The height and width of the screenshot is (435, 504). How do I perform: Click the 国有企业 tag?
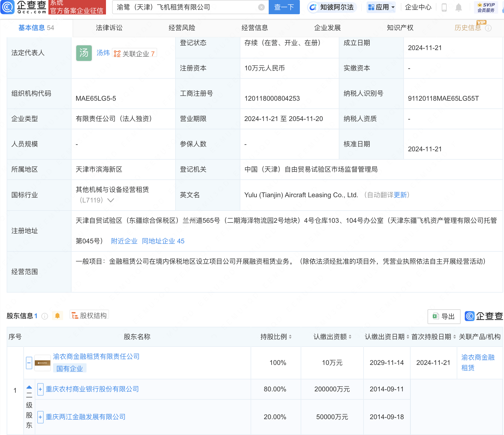pos(70,369)
